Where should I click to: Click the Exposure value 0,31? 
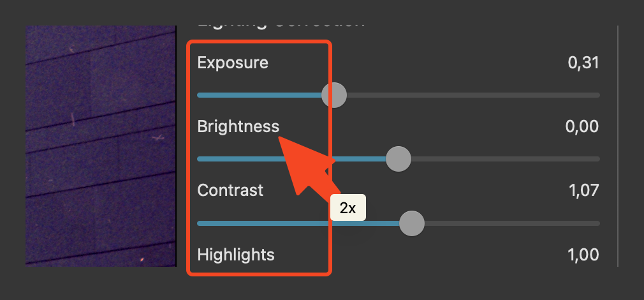(583, 63)
